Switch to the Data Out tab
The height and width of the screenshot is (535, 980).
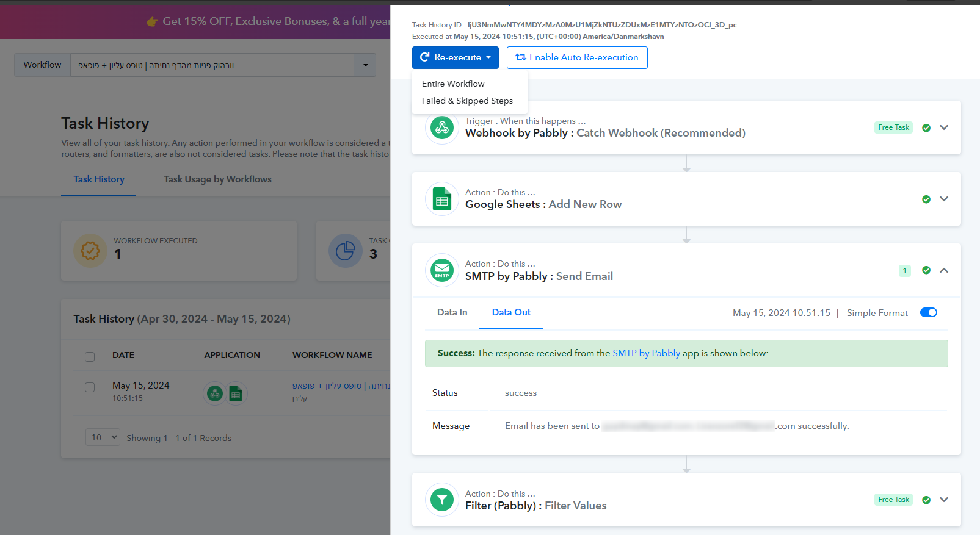(511, 312)
